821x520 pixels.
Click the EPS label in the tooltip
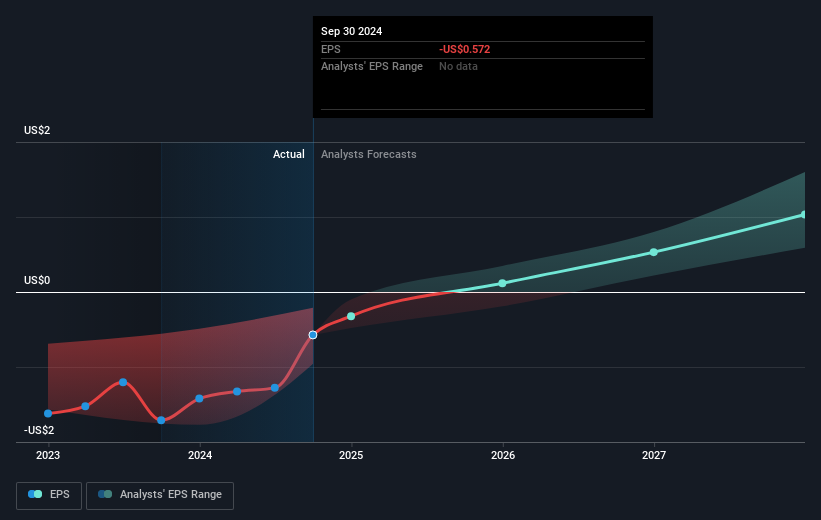[x=330, y=49]
